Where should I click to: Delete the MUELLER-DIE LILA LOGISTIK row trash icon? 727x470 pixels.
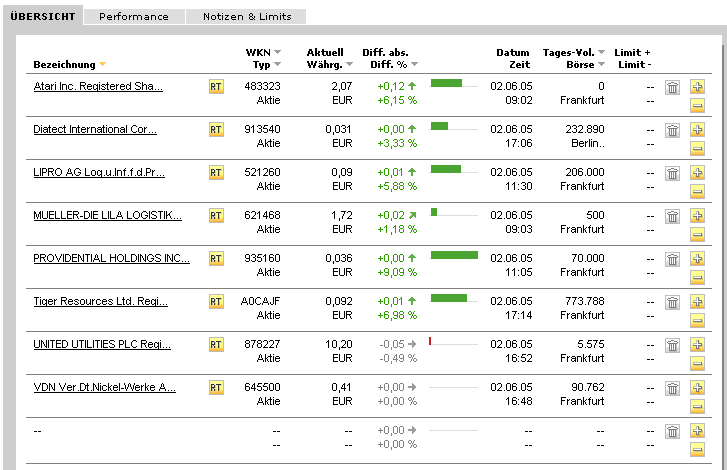pyautogui.click(x=672, y=216)
